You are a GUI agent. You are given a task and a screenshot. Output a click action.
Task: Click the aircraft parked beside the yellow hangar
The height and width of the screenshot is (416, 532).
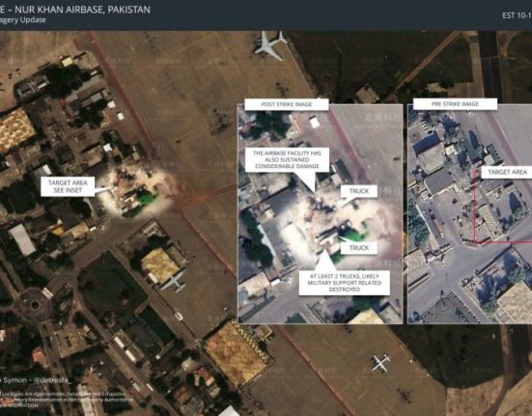tap(175, 281)
